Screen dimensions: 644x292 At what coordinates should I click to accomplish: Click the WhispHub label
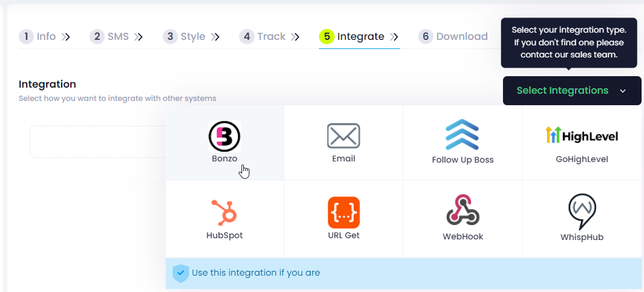[582, 238]
